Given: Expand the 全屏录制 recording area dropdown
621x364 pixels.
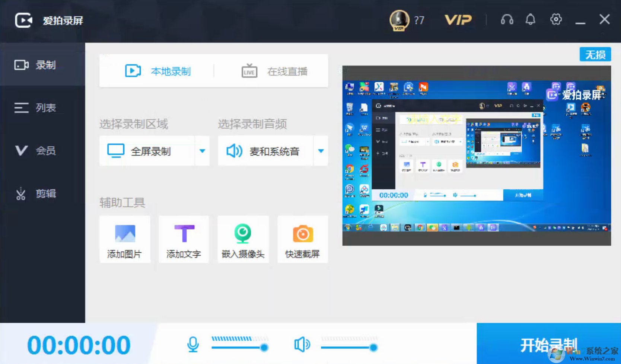Looking at the screenshot, I should tap(202, 151).
